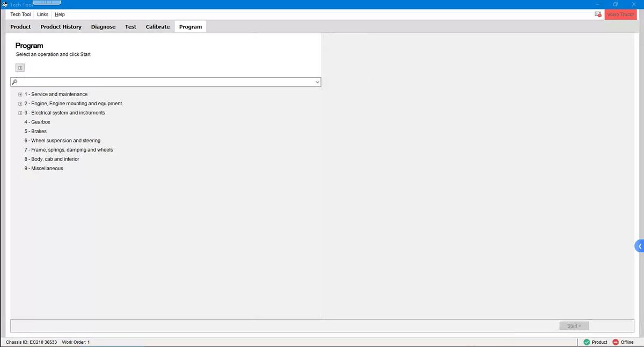Viewport: 644px width, 347px height.
Task: Click the Tech Tool title bar icon
Action: tap(5, 4)
